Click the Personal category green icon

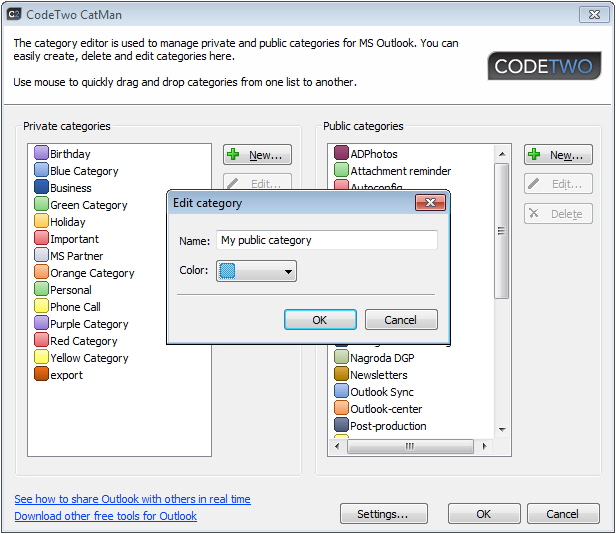click(x=41, y=289)
